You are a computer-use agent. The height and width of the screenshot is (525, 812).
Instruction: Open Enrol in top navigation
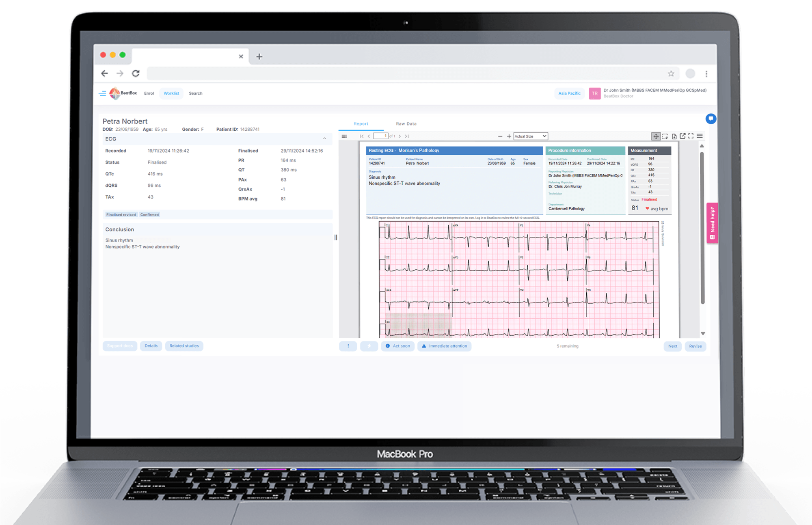[x=149, y=93]
